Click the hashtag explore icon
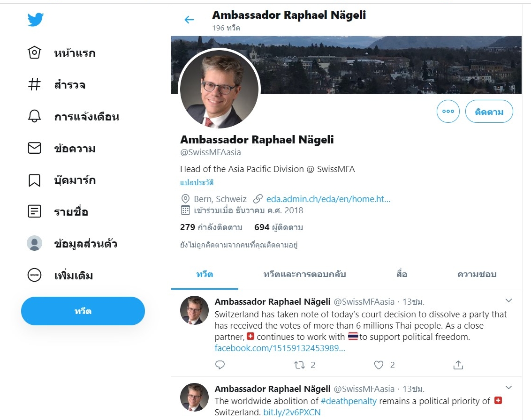Viewport: 531px width, 420px height. (34, 85)
